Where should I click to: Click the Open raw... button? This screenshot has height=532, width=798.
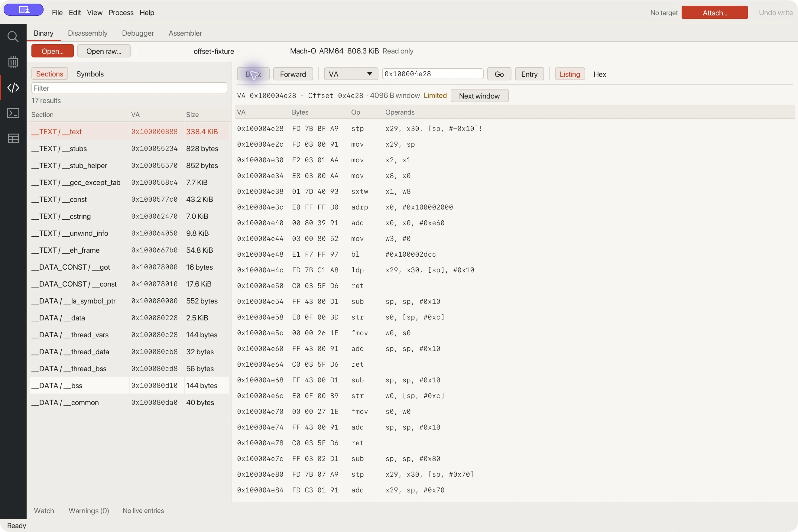click(104, 51)
